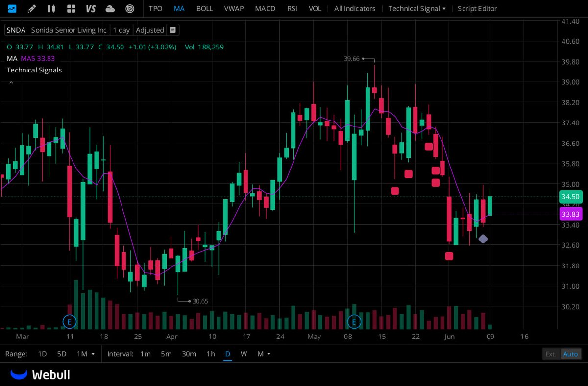Toggle the RSI indicator

click(292, 8)
